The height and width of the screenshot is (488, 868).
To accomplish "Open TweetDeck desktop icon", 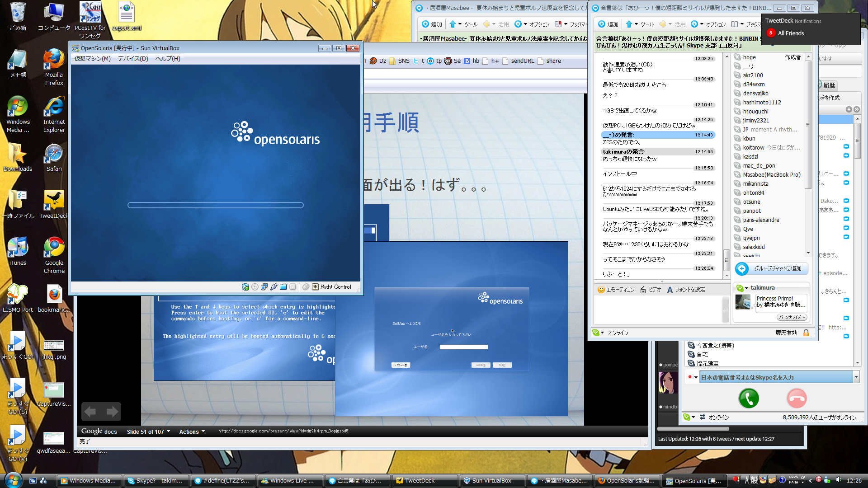I will [54, 204].
